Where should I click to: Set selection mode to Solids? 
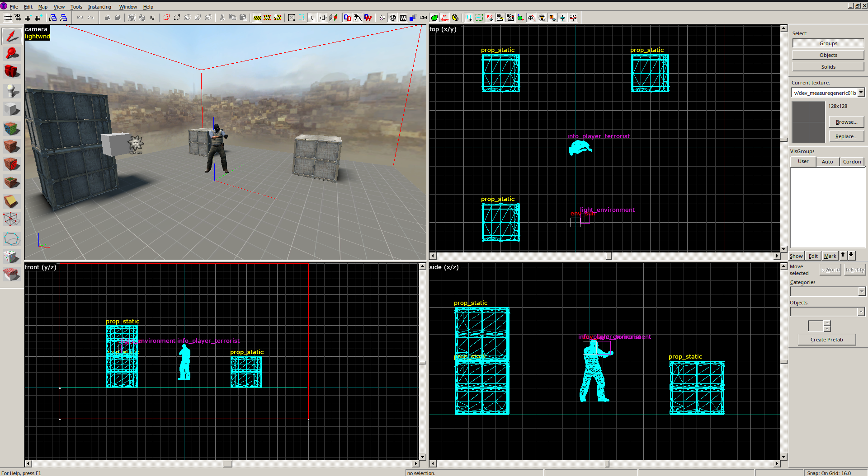[828, 67]
